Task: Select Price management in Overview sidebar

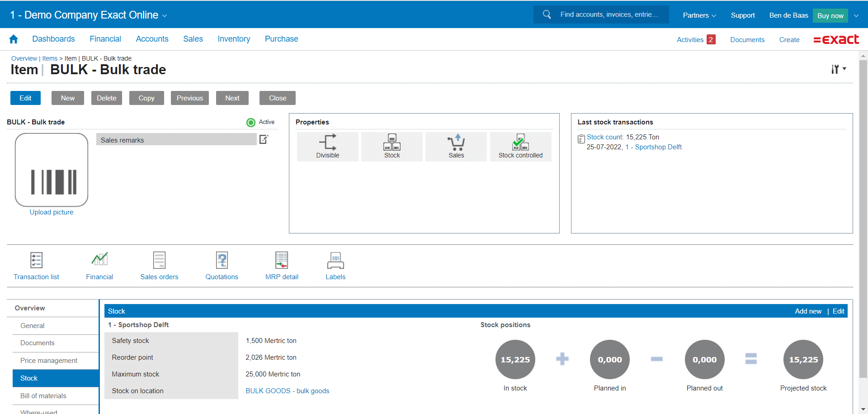Action: [x=49, y=361]
